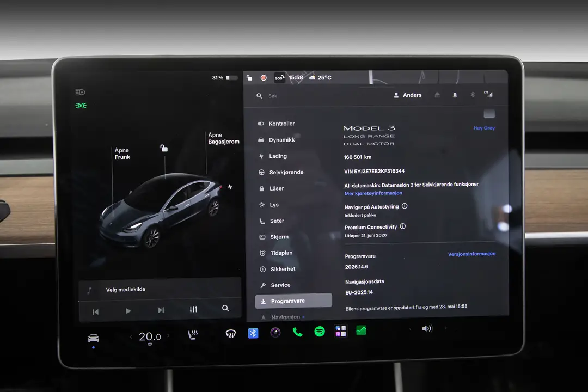Open the Skjerm menu
The image size is (588, 392).
tap(274, 237)
